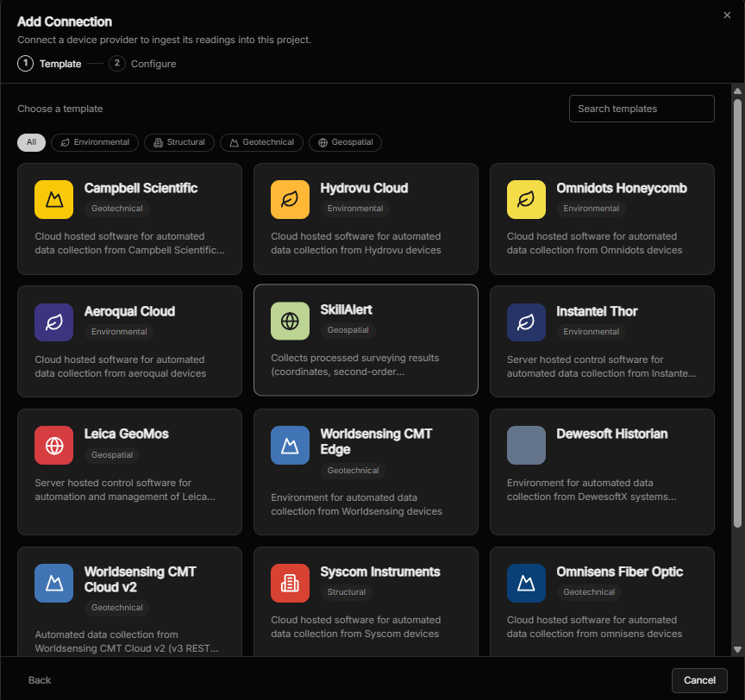Click Environmental tag on Omnidots Honeycomb card
This screenshot has width=745, height=700.
coord(591,209)
